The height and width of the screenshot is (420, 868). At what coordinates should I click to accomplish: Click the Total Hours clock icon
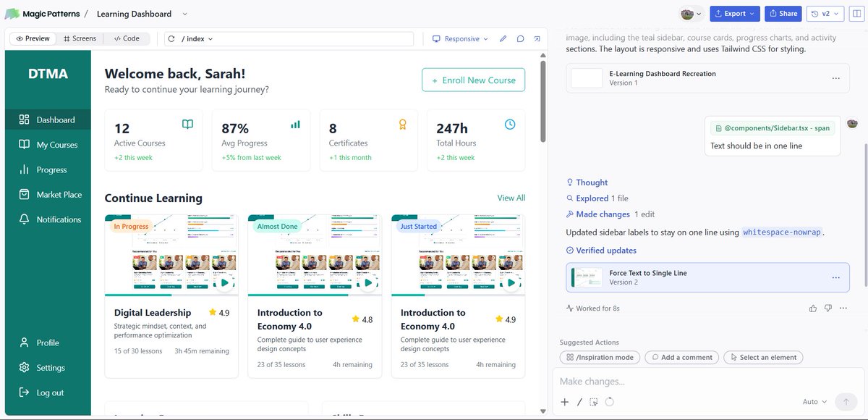[x=510, y=125]
